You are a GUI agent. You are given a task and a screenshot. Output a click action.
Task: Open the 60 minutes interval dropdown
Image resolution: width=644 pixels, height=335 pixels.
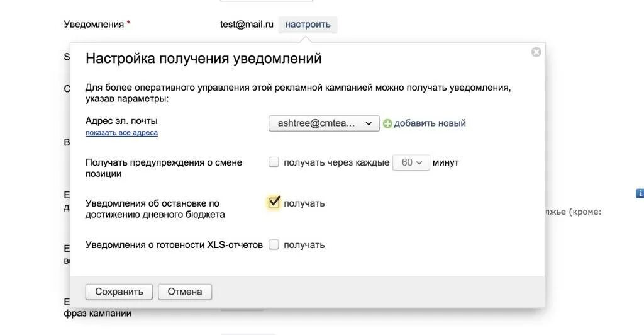point(411,162)
